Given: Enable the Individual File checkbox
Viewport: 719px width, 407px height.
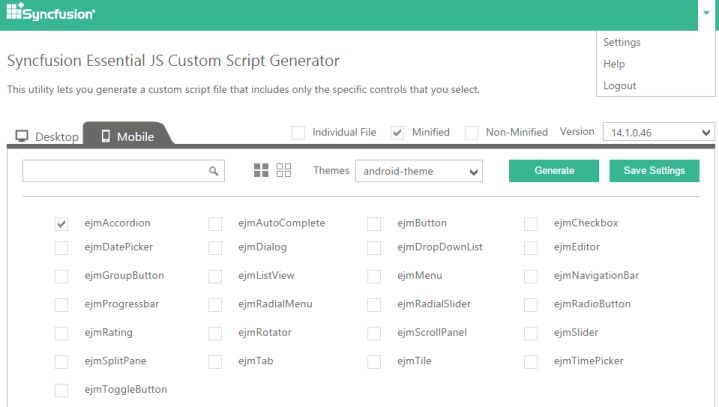Looking at the screenshot, I should pos(298,132).
